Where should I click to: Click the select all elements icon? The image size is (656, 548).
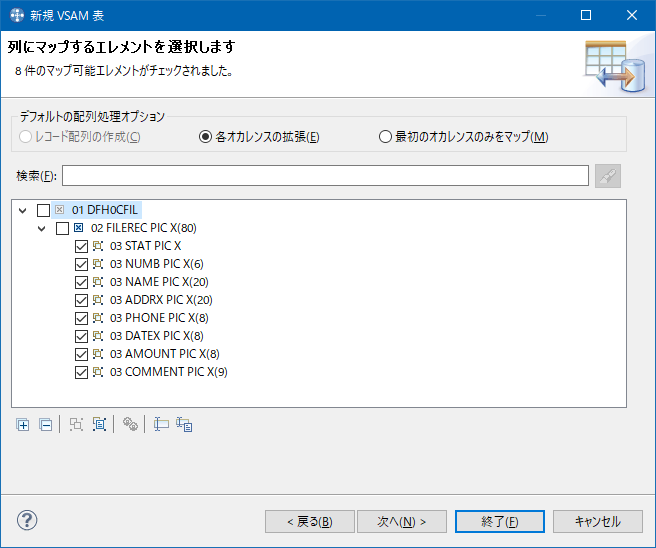pyautogui.click(x=99, y=424)
